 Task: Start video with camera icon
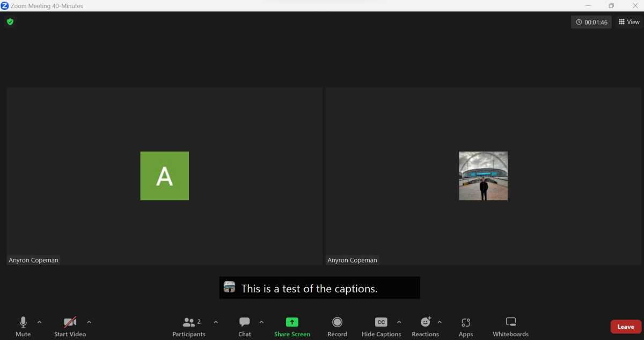[70, 322]
